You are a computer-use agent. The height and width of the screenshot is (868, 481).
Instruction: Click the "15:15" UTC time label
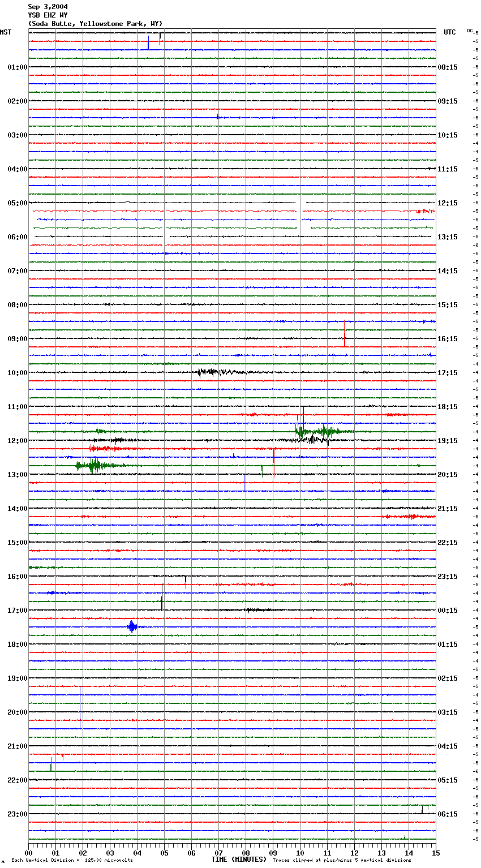point(448,305)
